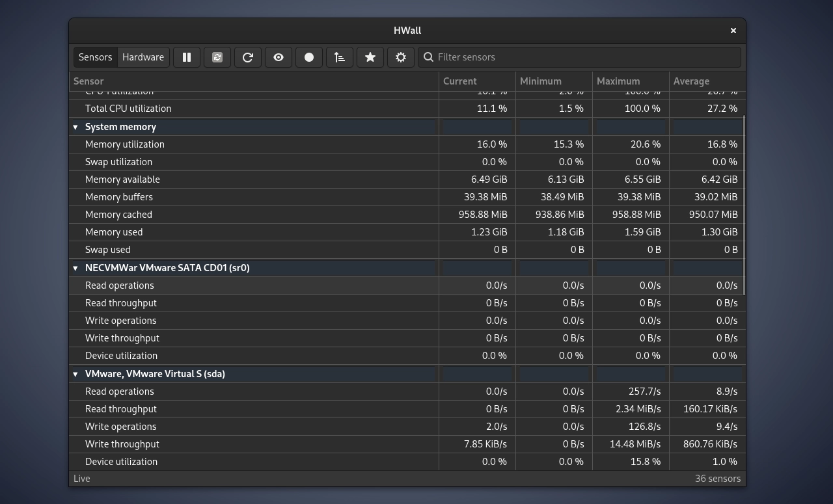Select the Memory buffers row
The height and width of the screenshot is (504, 833).
click(x=407, y=197)
